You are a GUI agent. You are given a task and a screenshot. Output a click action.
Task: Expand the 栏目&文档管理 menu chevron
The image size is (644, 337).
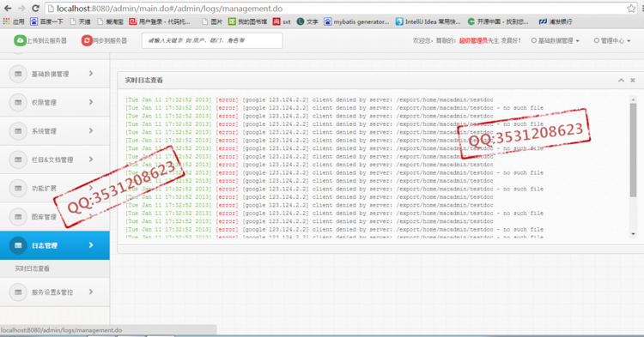pyautogui.click(x=91, y=159)
